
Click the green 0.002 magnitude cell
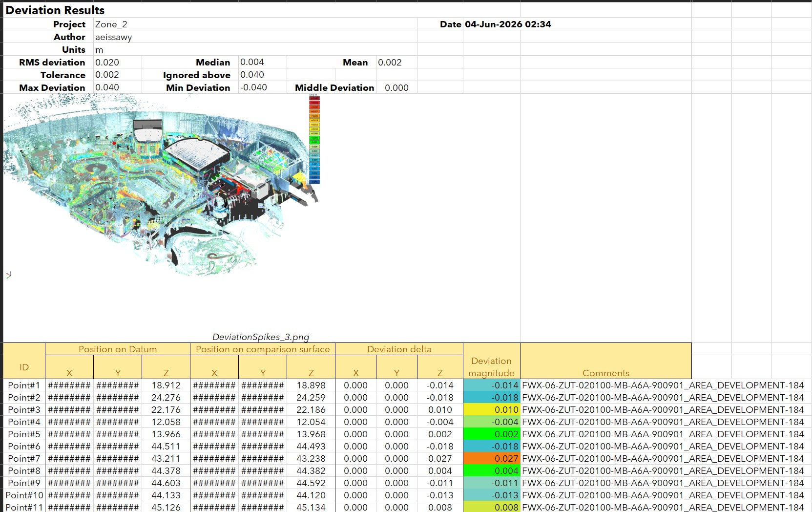(491, 434)
